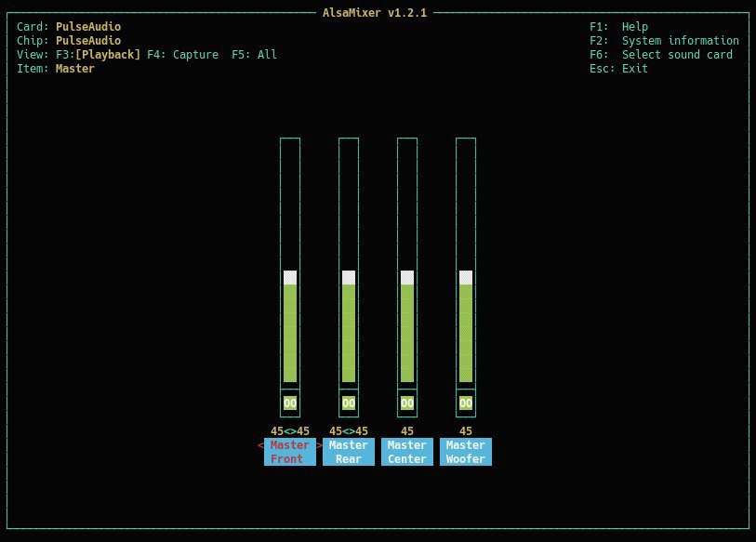Click the Master Woofer volume bar
Screen dimensions: 756x542
pyautogui.click(x=466, y=325)
